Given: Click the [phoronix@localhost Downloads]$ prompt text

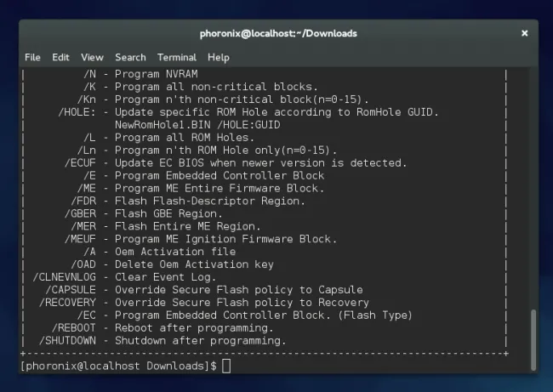Looking at the screenshot, I should click(117, 366).
